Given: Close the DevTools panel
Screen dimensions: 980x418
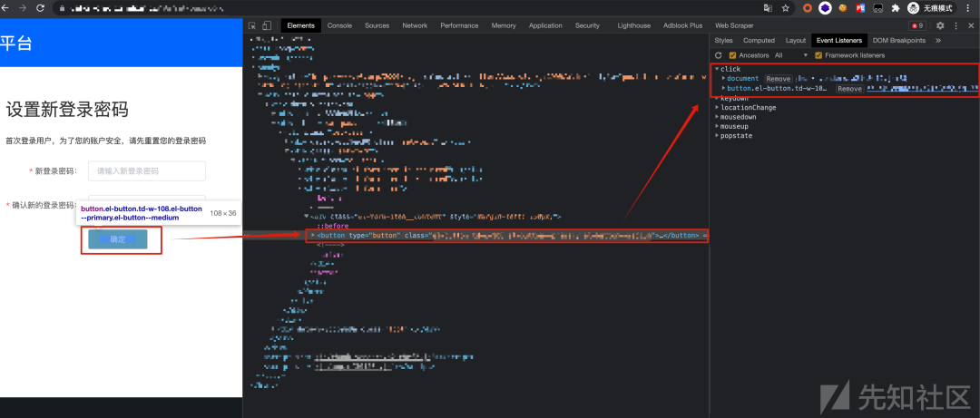Looking at the screenshot, I should tap(971, 25).
